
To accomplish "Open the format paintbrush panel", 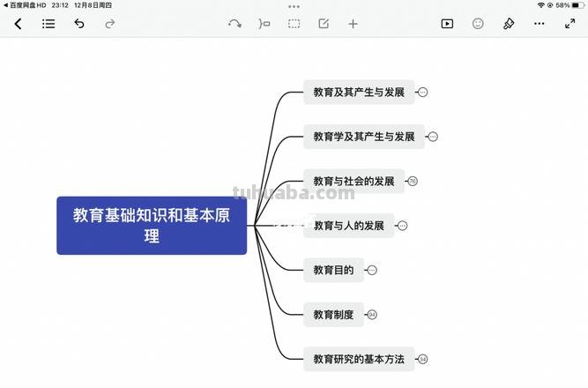I will pos(509,24).
